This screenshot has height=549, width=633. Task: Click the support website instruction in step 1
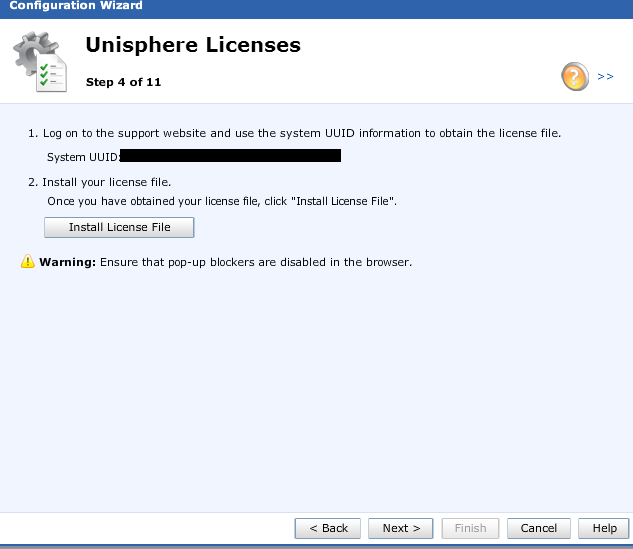[301, 133]
